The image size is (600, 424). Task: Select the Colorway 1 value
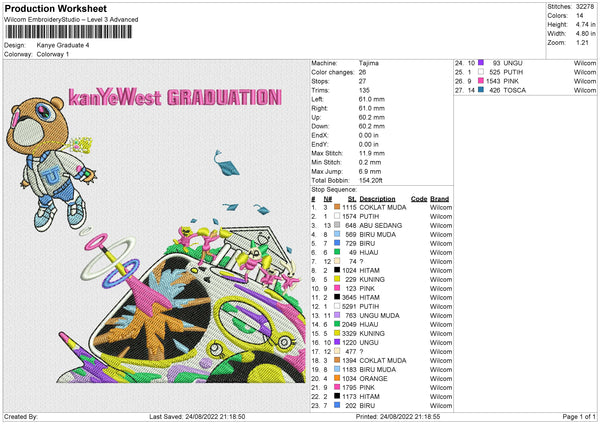(x=52, y=54)
